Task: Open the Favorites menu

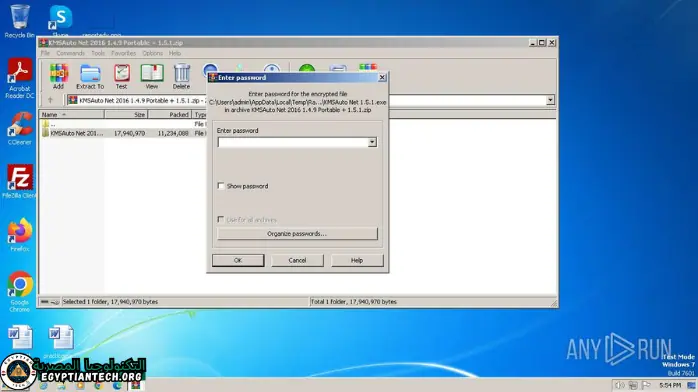Action: 123,53
